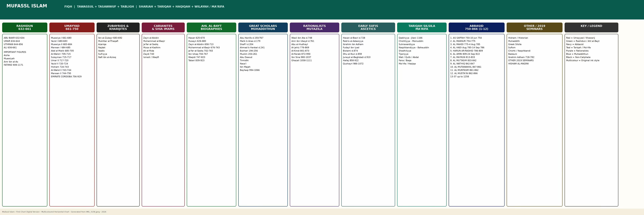The height and width of the screenshot is (215, 644).
Task: Click Ibrahim Adham 718-782 entry
Action: tap(521, 57)
